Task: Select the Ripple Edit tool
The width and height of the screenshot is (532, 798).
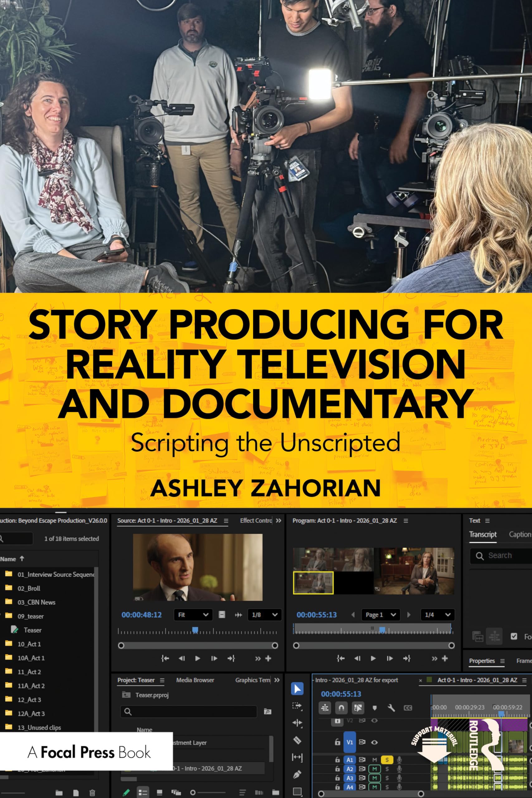Action: pyautogui.click(x=297, y=723)
